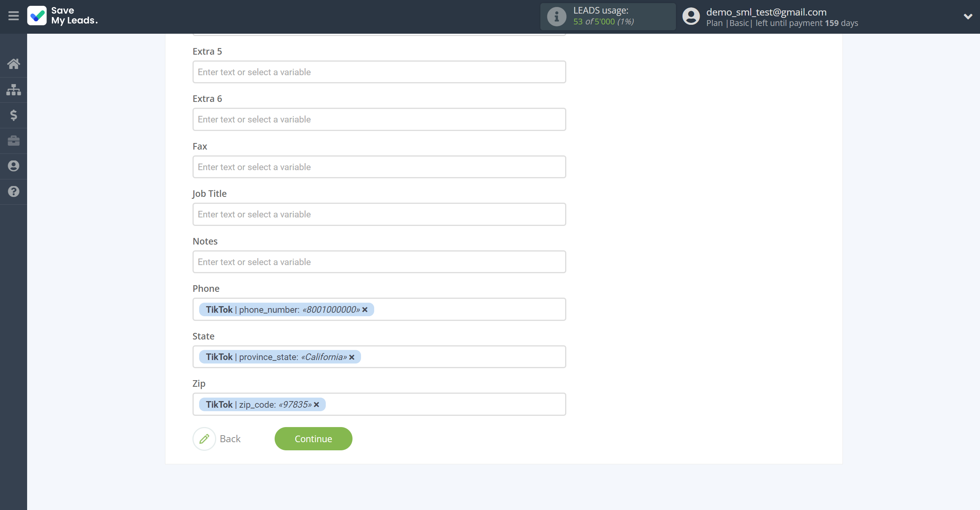Open the billing dollar icon
Screen dimensions: 980x510
point(14,115)
